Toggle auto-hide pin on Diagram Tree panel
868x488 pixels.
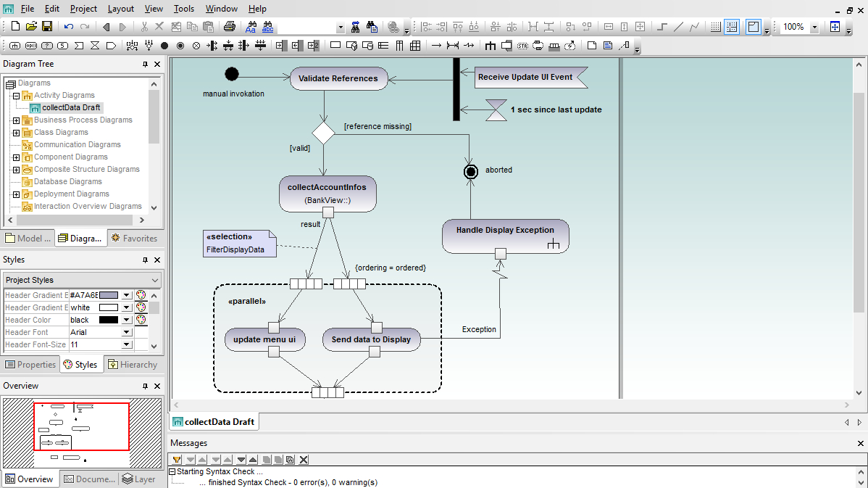pos(145,65)
